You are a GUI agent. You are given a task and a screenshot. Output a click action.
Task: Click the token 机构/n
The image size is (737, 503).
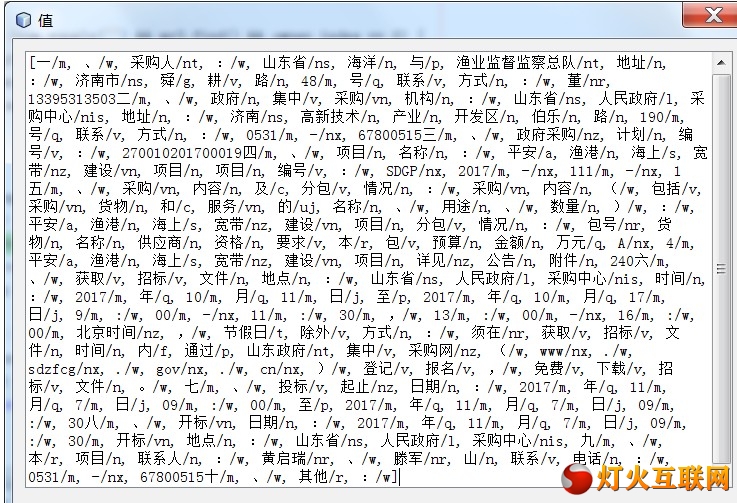pos(429,99)
